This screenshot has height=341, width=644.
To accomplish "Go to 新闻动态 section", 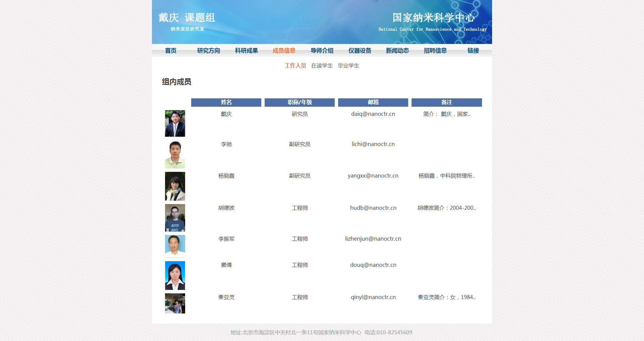I will 397,51.
